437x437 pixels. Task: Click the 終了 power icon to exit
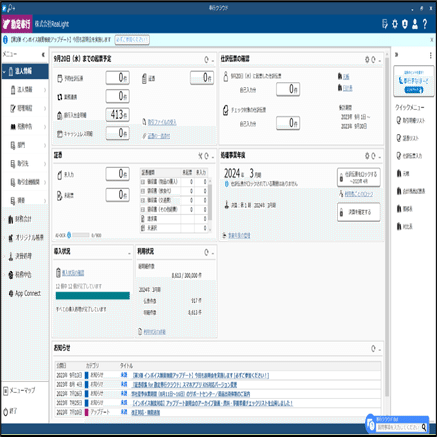tap(5, 412)
